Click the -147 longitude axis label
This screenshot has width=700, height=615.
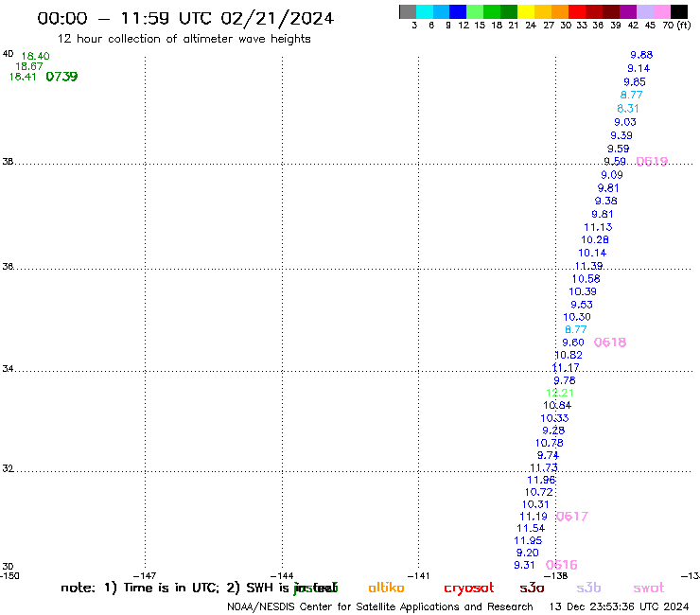145,576
